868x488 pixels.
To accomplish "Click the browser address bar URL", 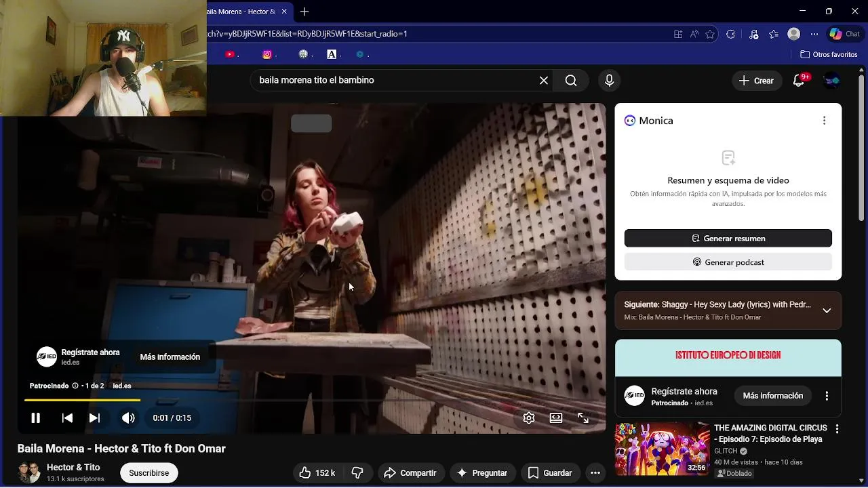I will click(x=307, y=34).
